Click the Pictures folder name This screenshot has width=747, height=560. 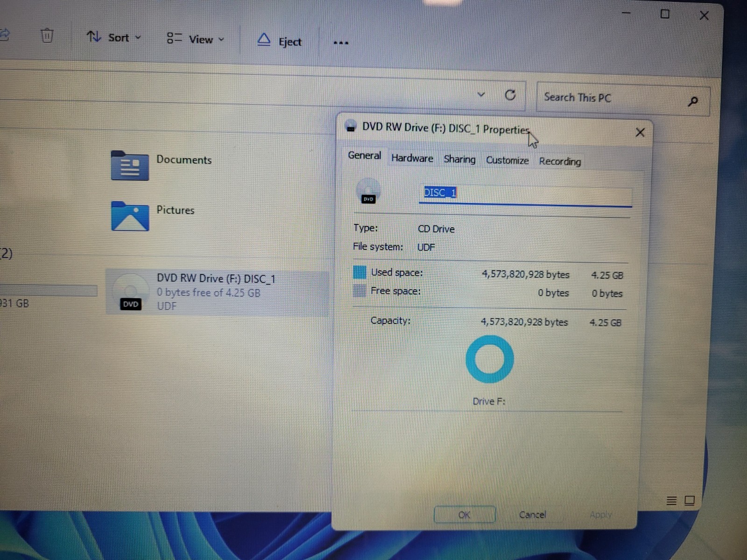(175, 210)
